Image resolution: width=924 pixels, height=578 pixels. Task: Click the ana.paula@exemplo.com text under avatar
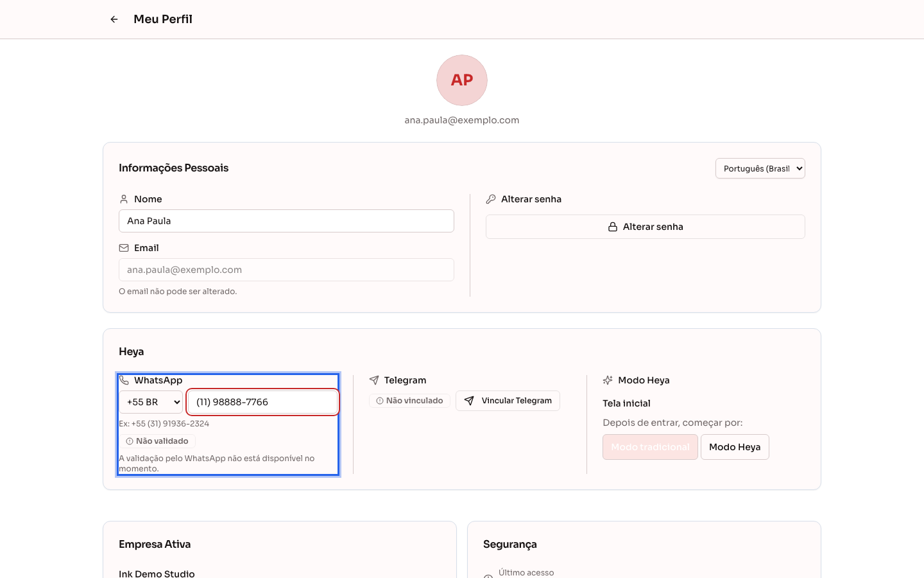coord(462,120)
